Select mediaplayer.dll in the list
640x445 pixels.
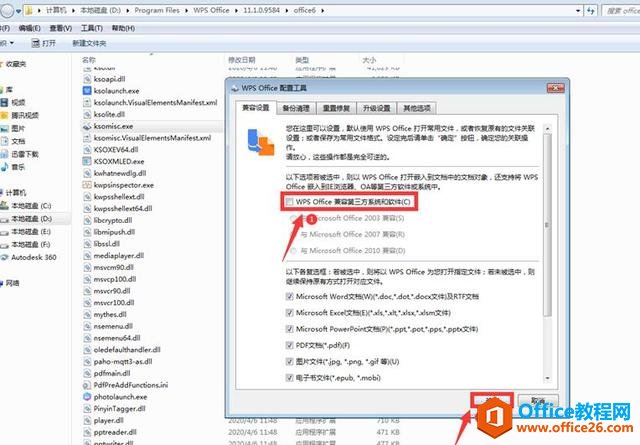(119, 256)
